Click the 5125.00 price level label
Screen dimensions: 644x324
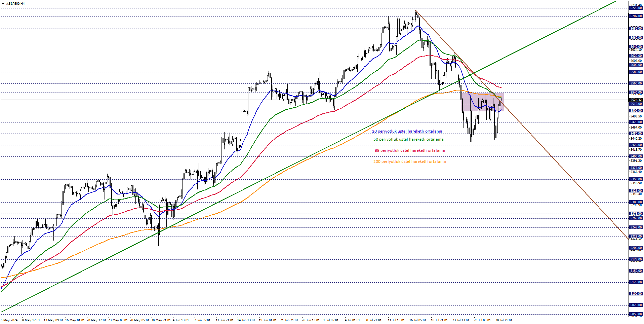[636, 282]
